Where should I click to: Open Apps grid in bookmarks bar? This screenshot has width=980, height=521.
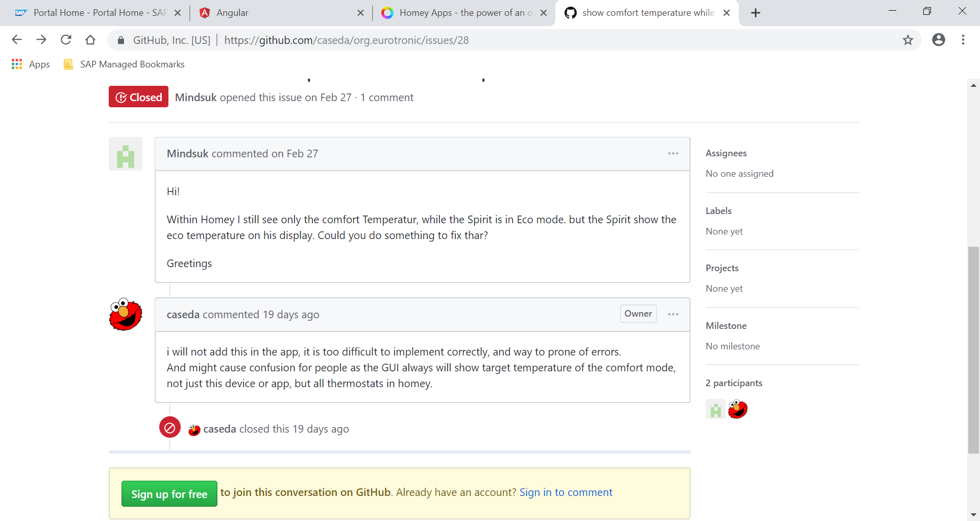tap(31, 64)
